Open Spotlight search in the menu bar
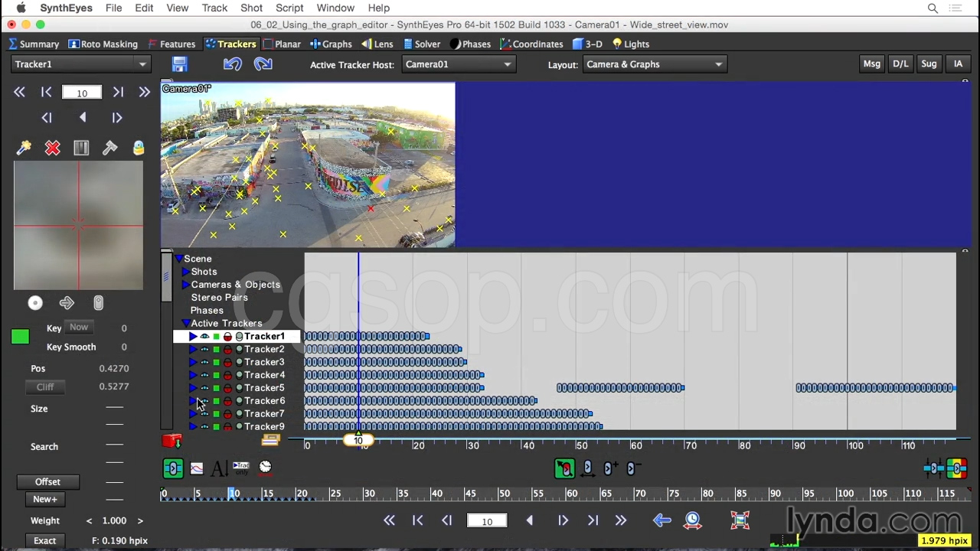 933,8
